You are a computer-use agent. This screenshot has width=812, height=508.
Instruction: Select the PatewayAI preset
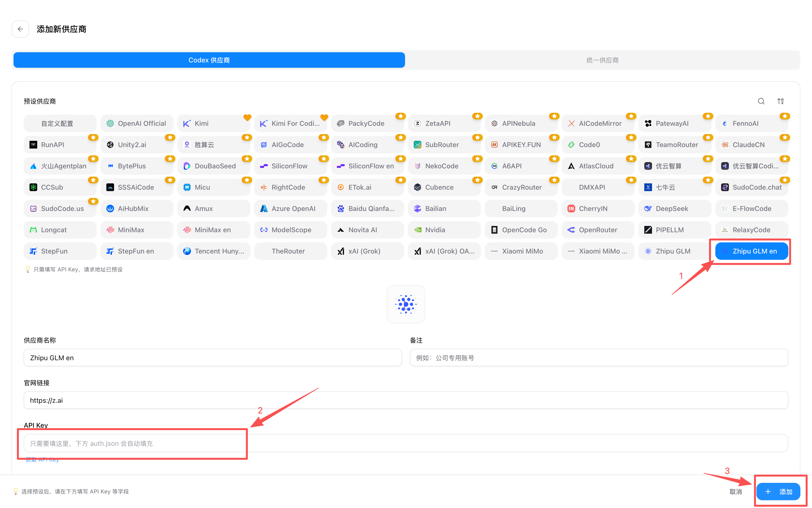coord(675,123)
